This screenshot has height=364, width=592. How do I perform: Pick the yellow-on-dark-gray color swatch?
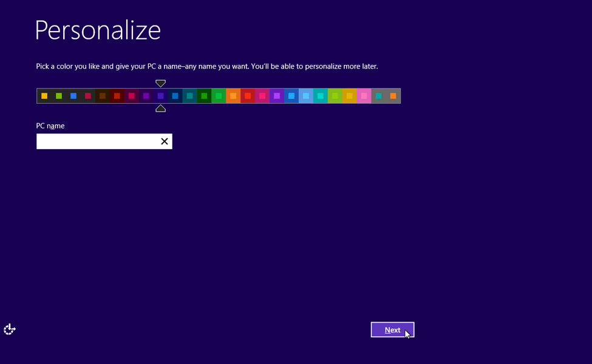44,96
